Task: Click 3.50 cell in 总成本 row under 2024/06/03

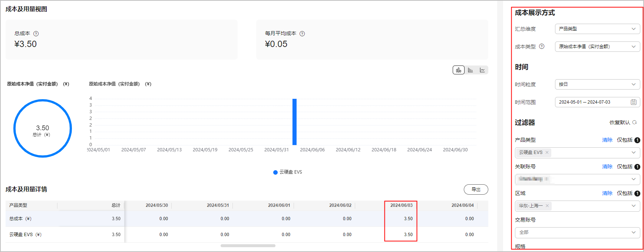Action: pos(408,219)
